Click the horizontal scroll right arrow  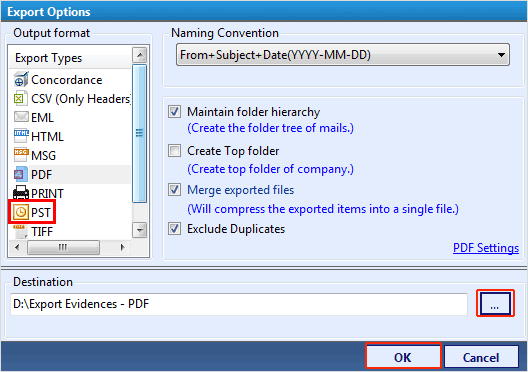tap(123, 247)
